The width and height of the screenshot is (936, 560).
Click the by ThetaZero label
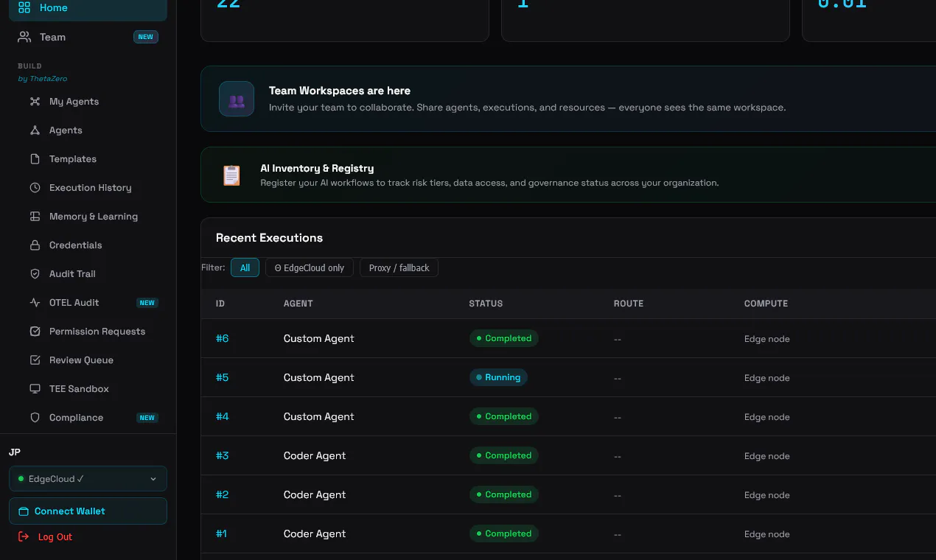[43, 79]
